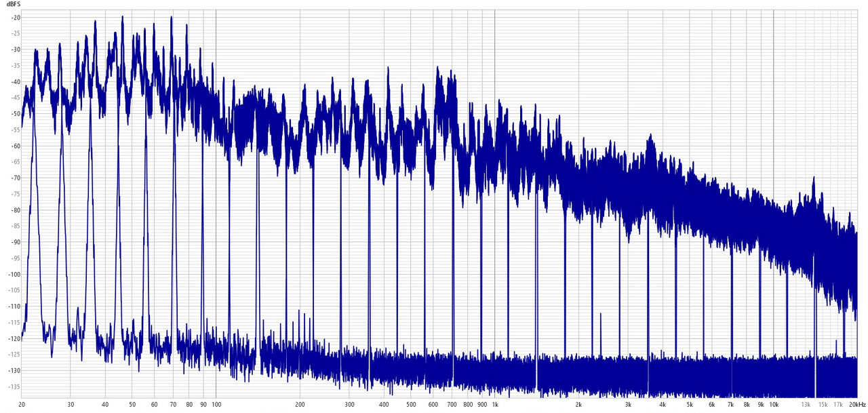Image resolution: width=868 pixels, height=413 pixels.
Task: Select the 600 Hz frequency axis label
Action: coord(433,404)
